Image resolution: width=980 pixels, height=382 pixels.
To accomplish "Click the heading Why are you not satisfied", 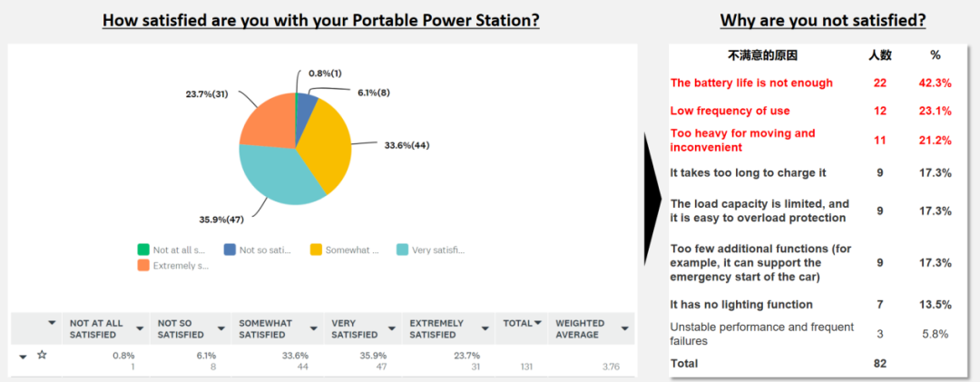I will click(x=822, y=20).
